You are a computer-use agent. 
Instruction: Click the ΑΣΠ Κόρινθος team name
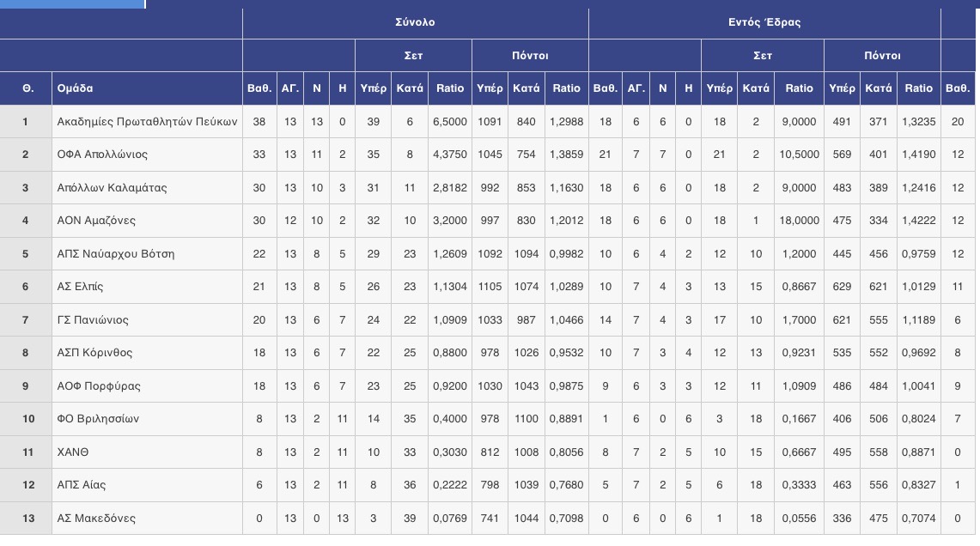pos(94,352)
